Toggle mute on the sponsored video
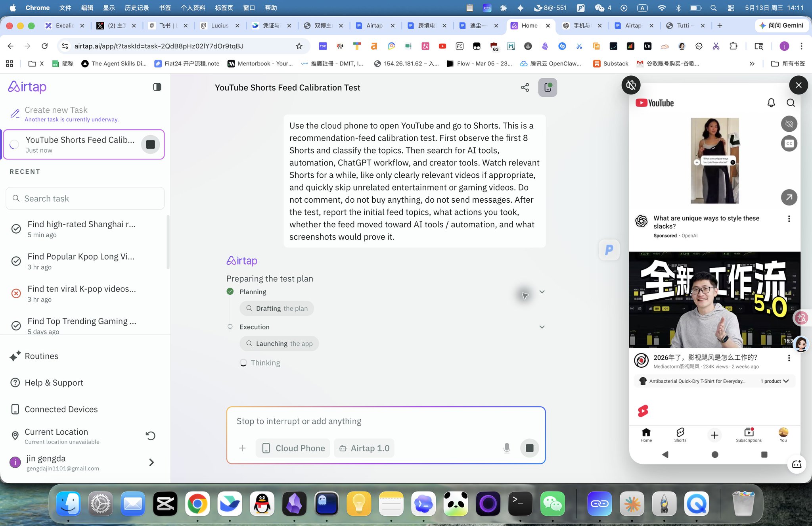812x526 pixels. pyautogui.click(x=789, y=124)
